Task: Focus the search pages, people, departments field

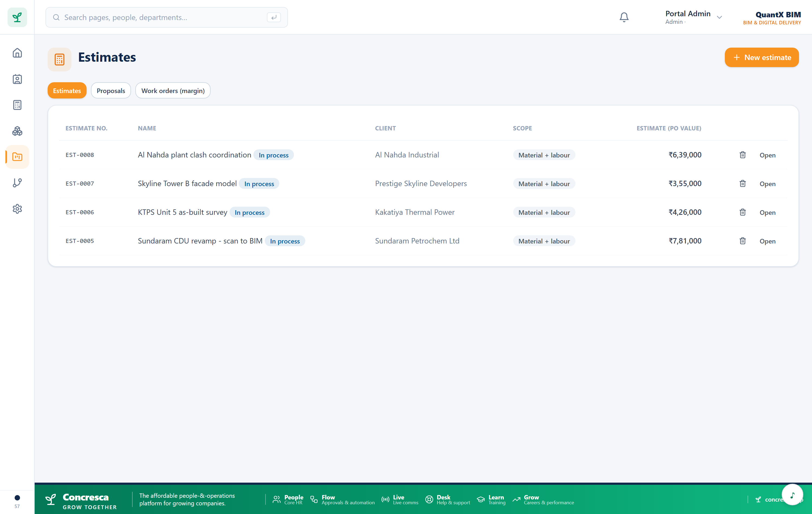Action: [166, 17]
